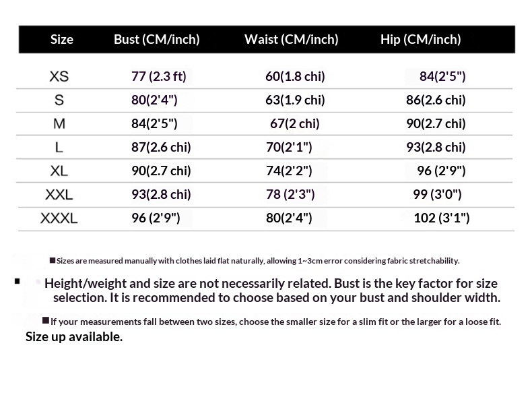Select the XL size row label
This screenshot has height=393, width=532.
[59, 171]
